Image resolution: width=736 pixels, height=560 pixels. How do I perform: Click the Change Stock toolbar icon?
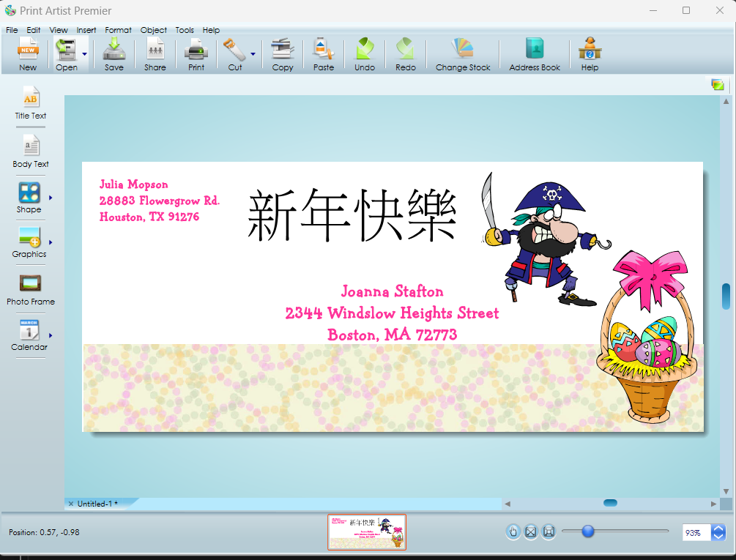click(x=463, y=53)
